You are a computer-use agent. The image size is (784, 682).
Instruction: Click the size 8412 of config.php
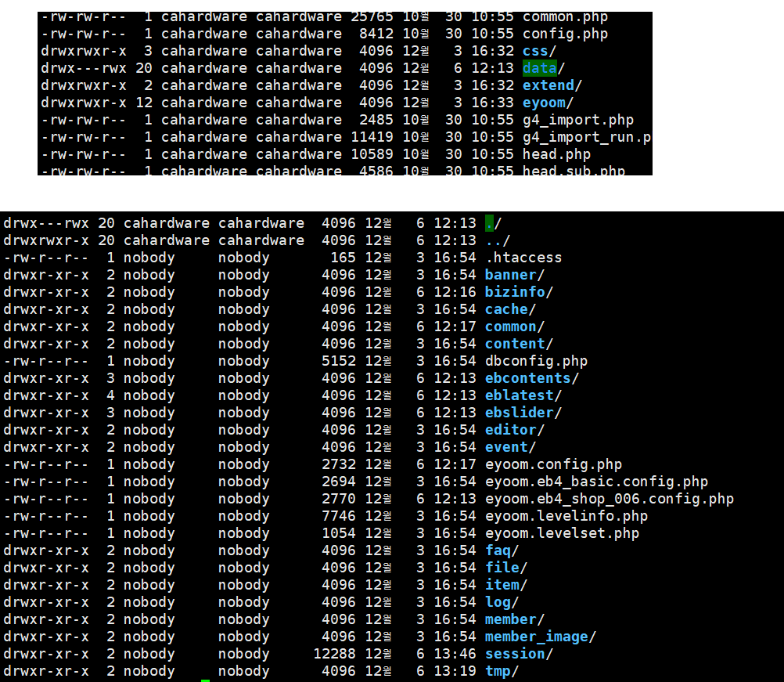[376, 34]
